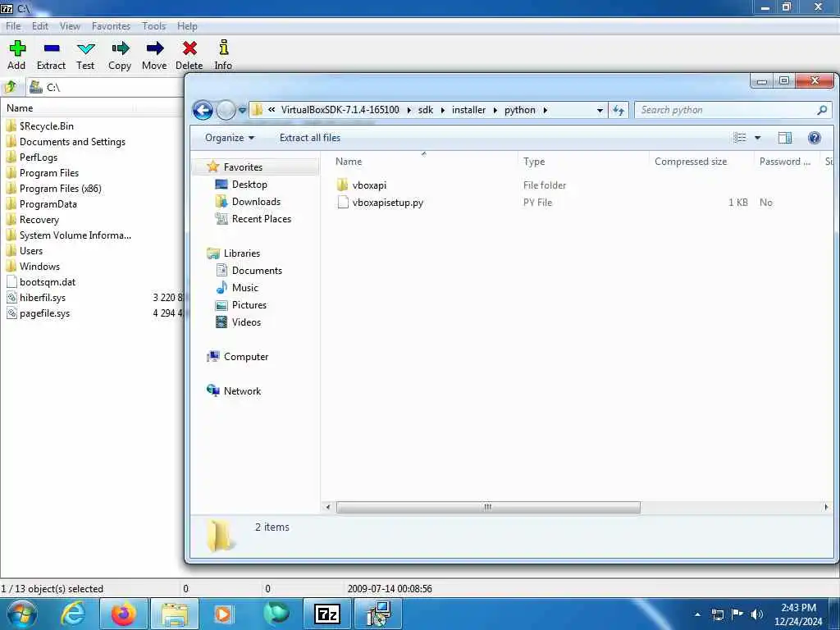The image size is (840, 630).
Task: Select pagefile.sys in 7-Zip list
Action: [44, 313]
